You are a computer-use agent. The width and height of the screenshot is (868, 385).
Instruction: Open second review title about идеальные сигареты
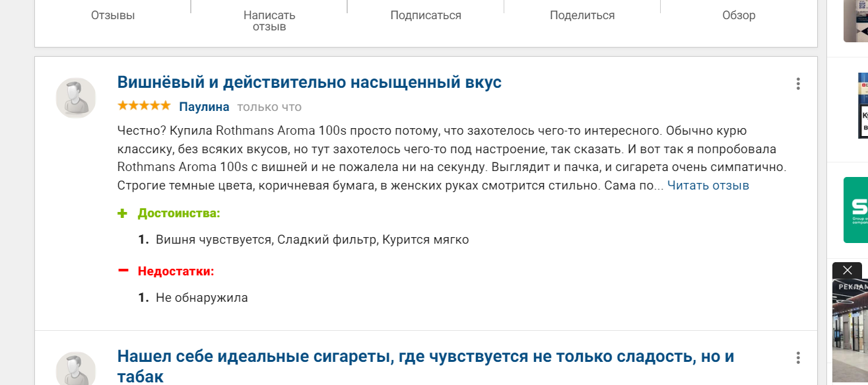(426, 367)
